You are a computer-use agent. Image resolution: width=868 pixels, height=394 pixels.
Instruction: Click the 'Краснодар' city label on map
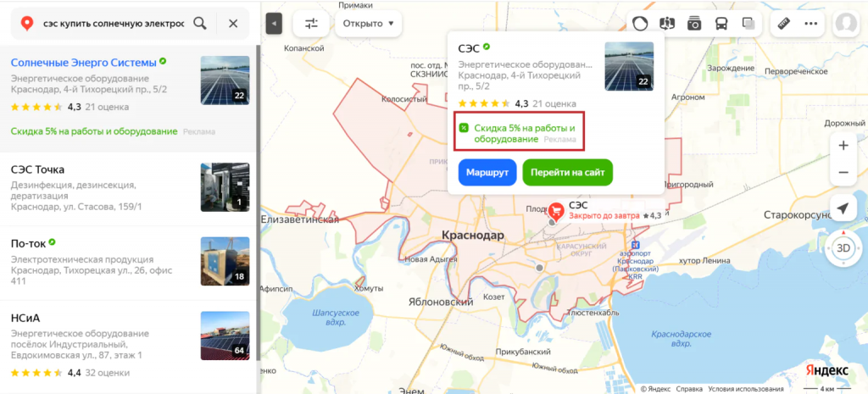473,236
